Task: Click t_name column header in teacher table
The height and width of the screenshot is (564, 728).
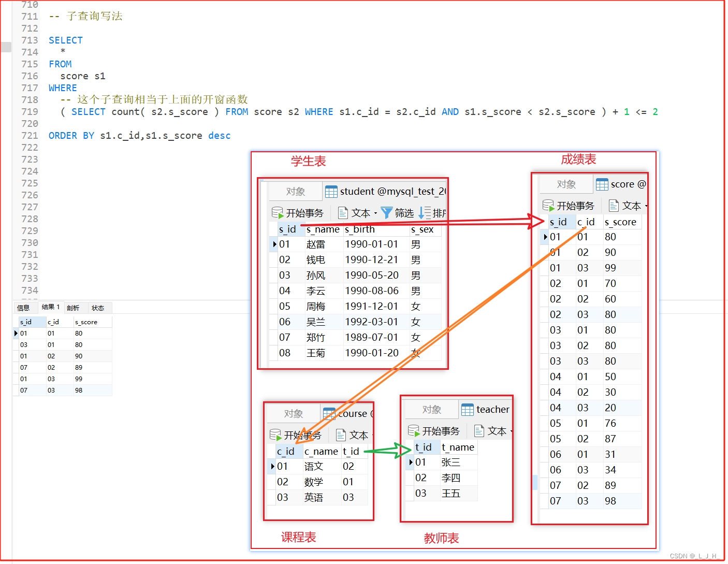Action: click(x=458, y=447)
